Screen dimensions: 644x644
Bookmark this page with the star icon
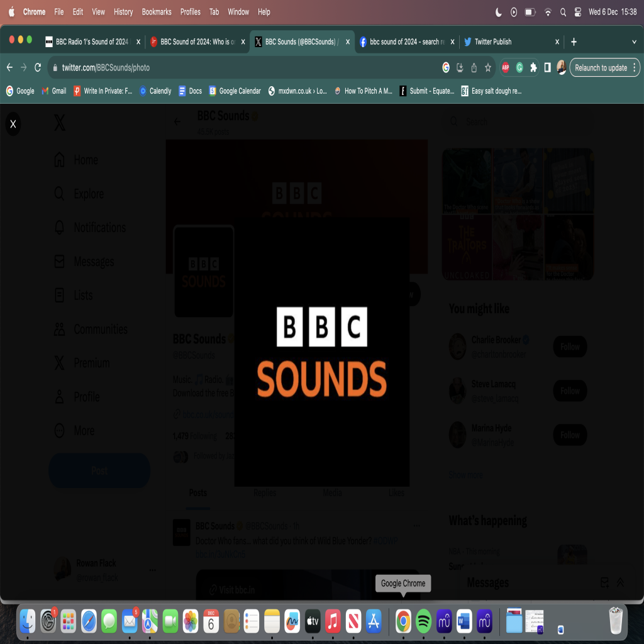coord(488,68)
